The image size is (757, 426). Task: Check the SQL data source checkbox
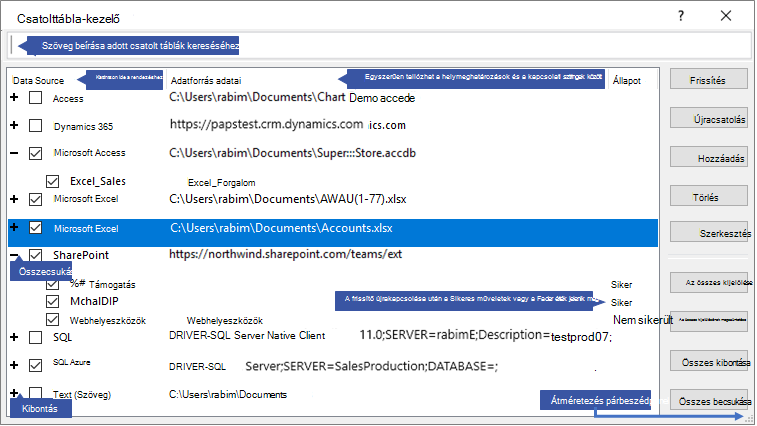click(35, 337)
